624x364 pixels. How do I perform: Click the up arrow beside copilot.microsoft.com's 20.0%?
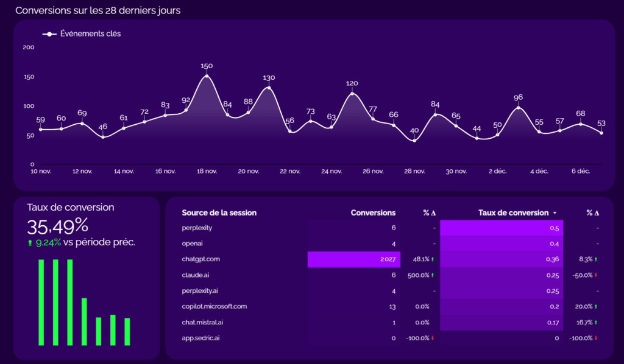595,306
